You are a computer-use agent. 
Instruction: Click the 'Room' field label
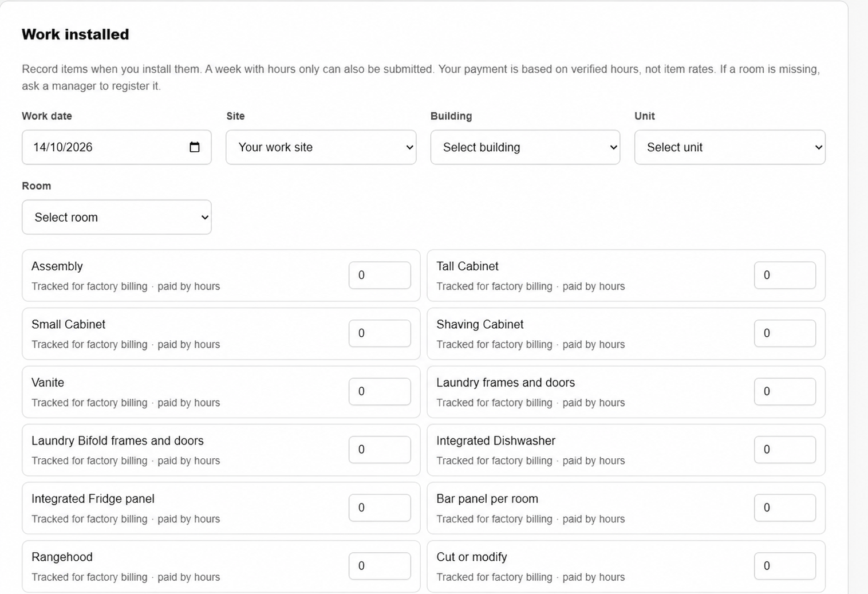coord(36,186)
